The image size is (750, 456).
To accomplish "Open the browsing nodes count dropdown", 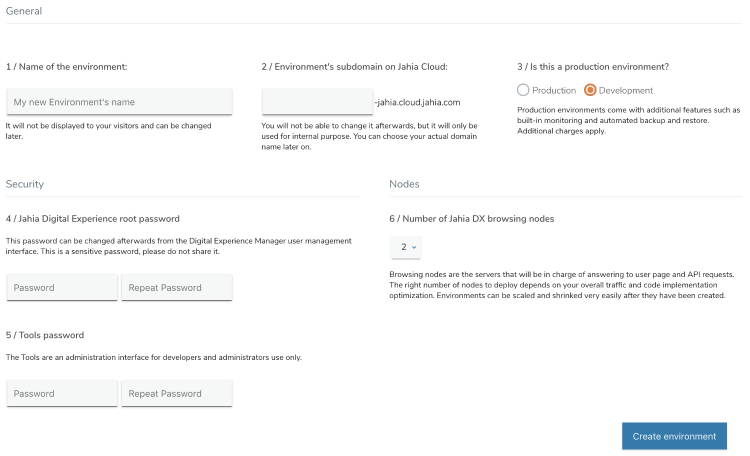I will coord(406,247).
